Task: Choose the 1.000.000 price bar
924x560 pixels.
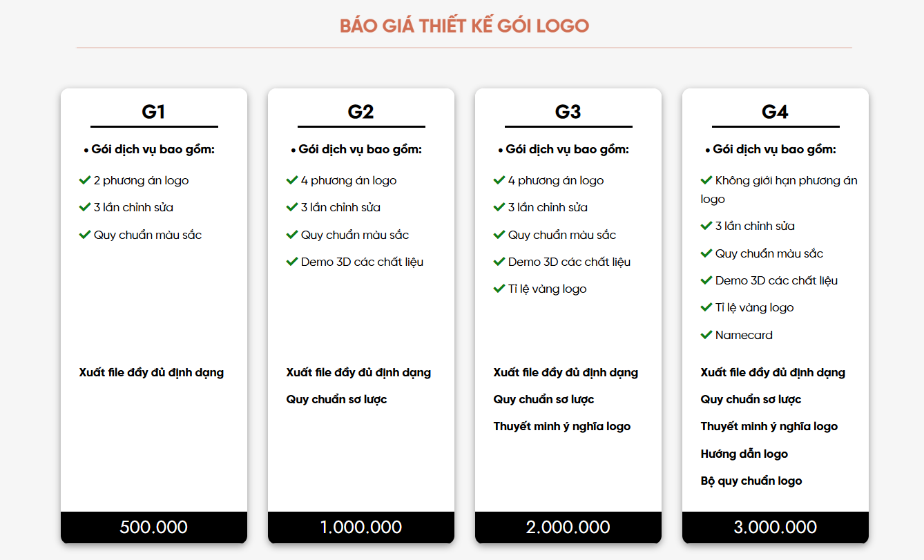Action: (x=361, y=528)
